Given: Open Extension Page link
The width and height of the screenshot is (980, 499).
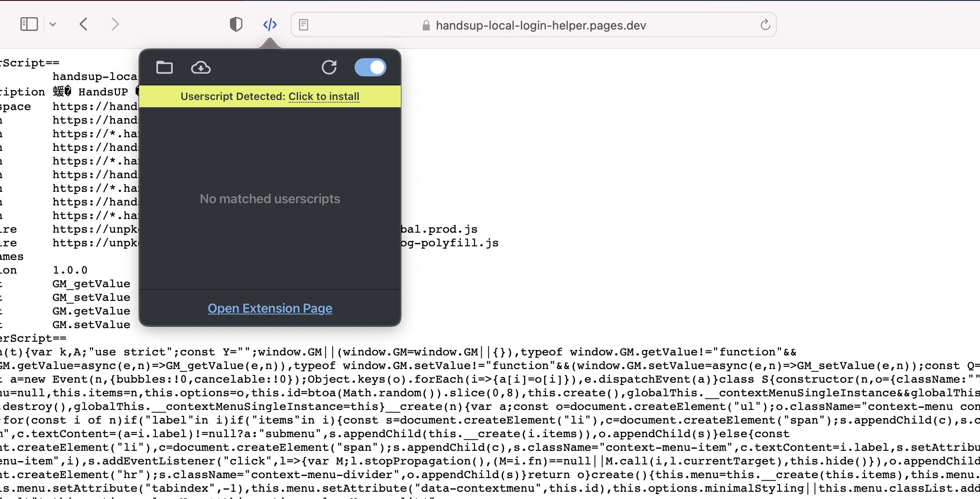Looking at the screenshot, I should (x=270, y=309).
